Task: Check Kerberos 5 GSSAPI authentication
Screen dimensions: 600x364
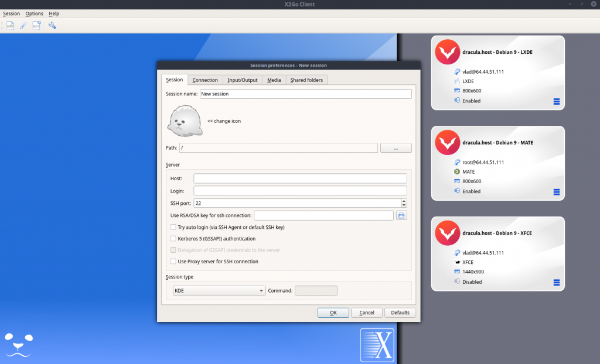Action: [173, 239]
